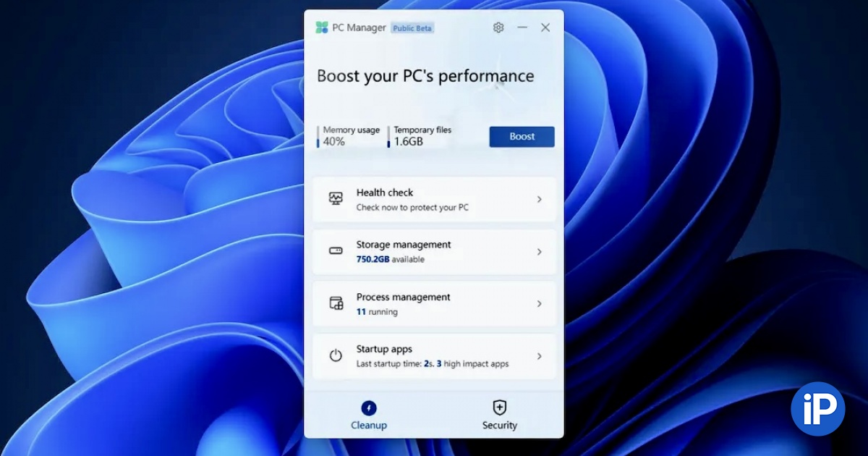The image size is (868, 456).
Task: Expand Process management chevron arrow
Action: (x=540, y=304)
